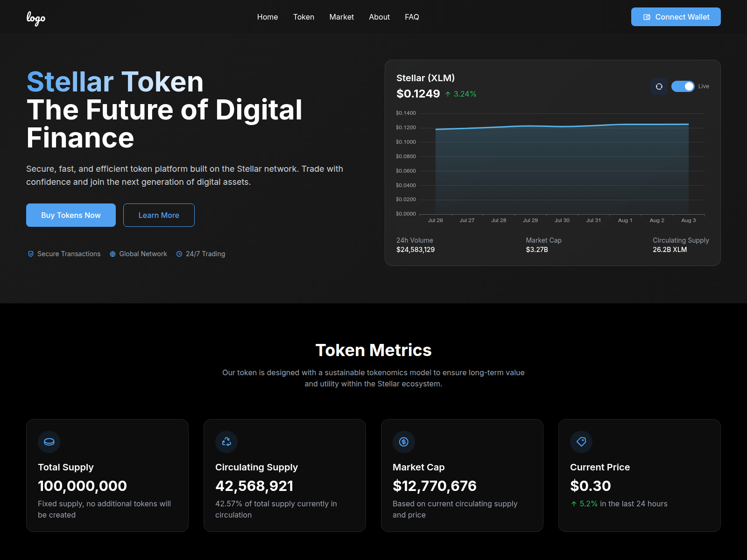The width and height of the screenshot is (747, 560).
Task: Click the refresh chart icon button
Action: 659,86
